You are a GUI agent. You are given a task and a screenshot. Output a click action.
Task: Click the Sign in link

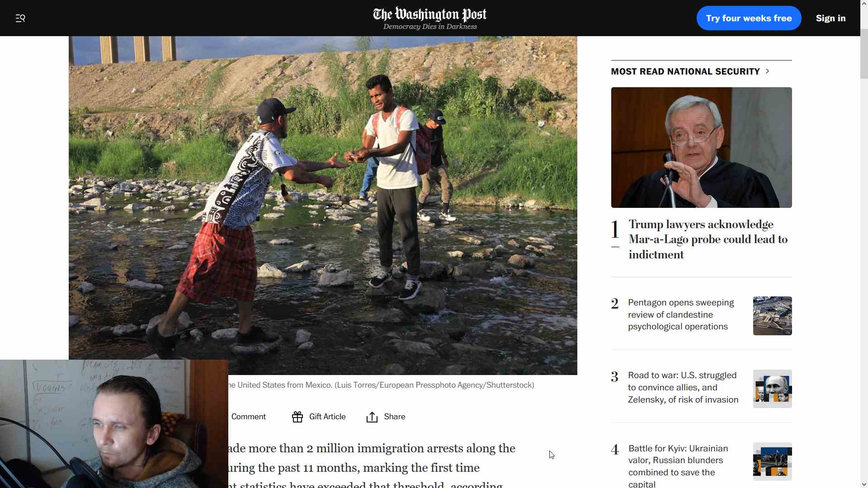pyautogui.click(x=830, y=18)
